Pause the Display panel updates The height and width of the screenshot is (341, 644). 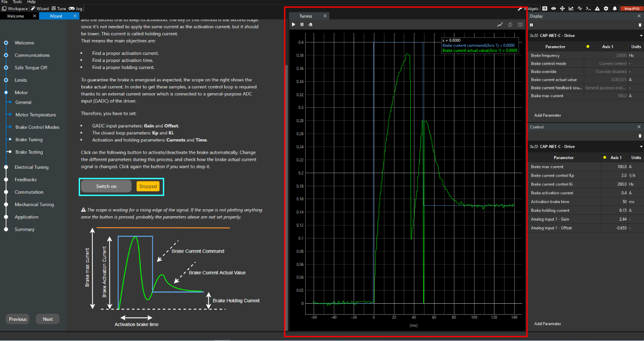coord(531,25)
